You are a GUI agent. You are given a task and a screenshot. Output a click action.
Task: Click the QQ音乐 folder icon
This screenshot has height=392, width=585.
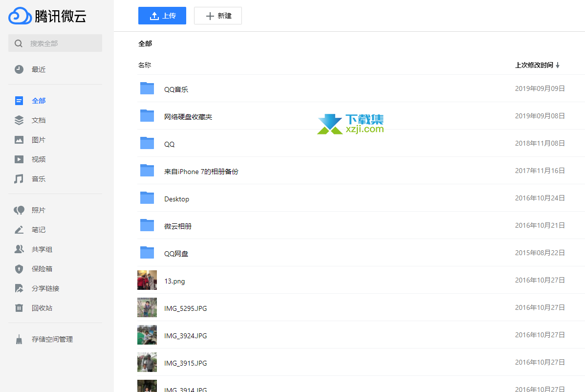coord(147,88)
